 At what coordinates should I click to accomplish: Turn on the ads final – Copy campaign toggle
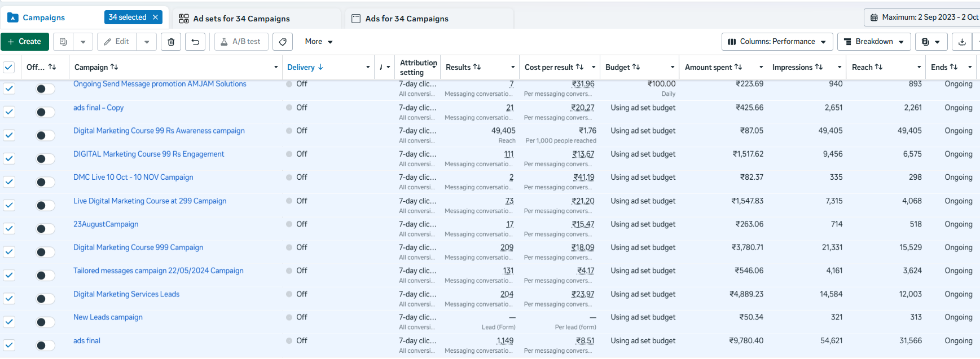tap(45, 112)
